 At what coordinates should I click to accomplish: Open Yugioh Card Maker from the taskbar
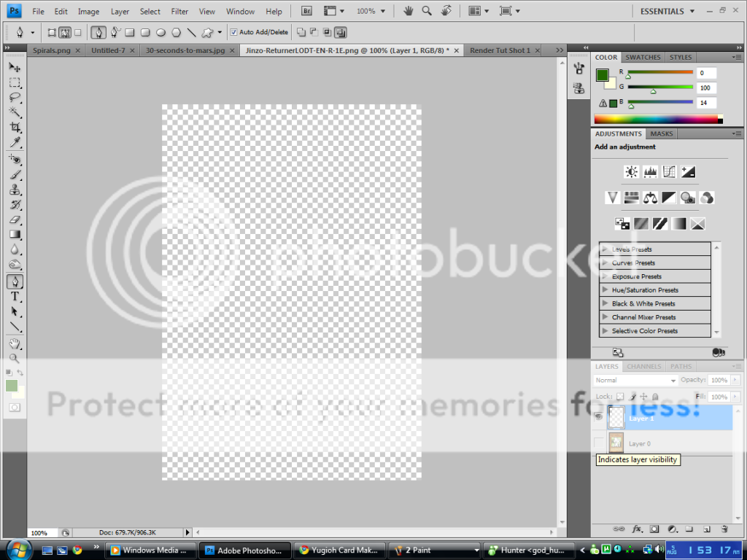tap(339, 550)
